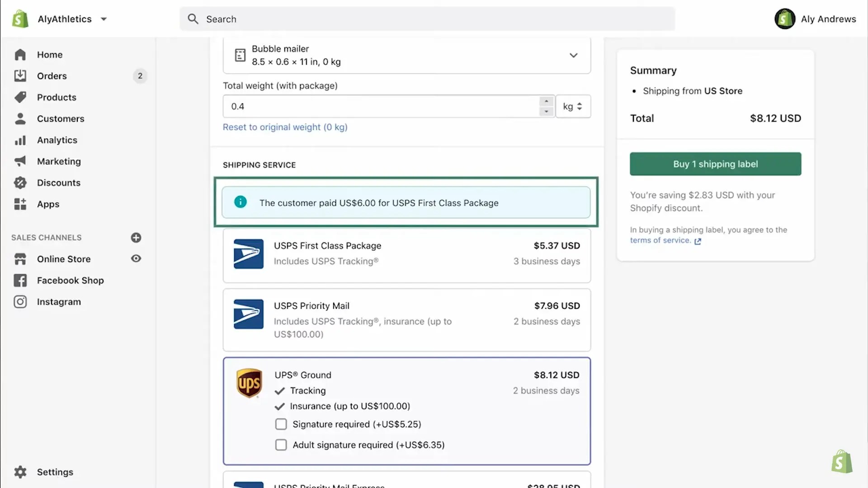The width and height of the screenshot is (868, 488).
Task: Open Marketing from the sidebar
Action: coord(59,161)
